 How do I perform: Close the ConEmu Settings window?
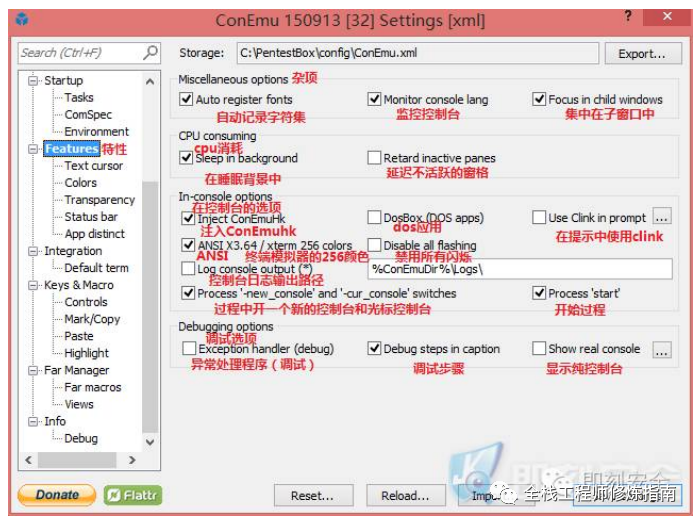[x=667, y=16]
